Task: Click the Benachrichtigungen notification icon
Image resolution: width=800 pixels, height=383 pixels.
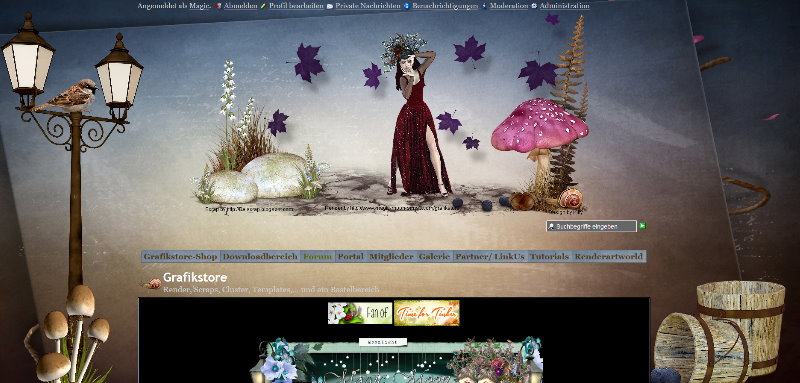Action: click(x=407, y=6)
